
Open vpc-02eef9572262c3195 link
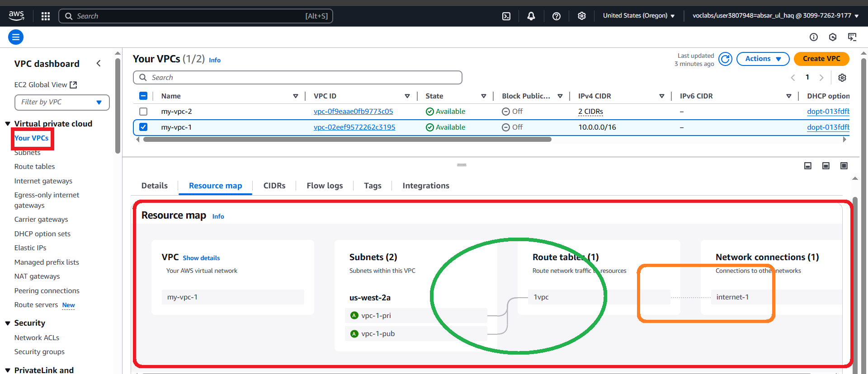(354, 127)
